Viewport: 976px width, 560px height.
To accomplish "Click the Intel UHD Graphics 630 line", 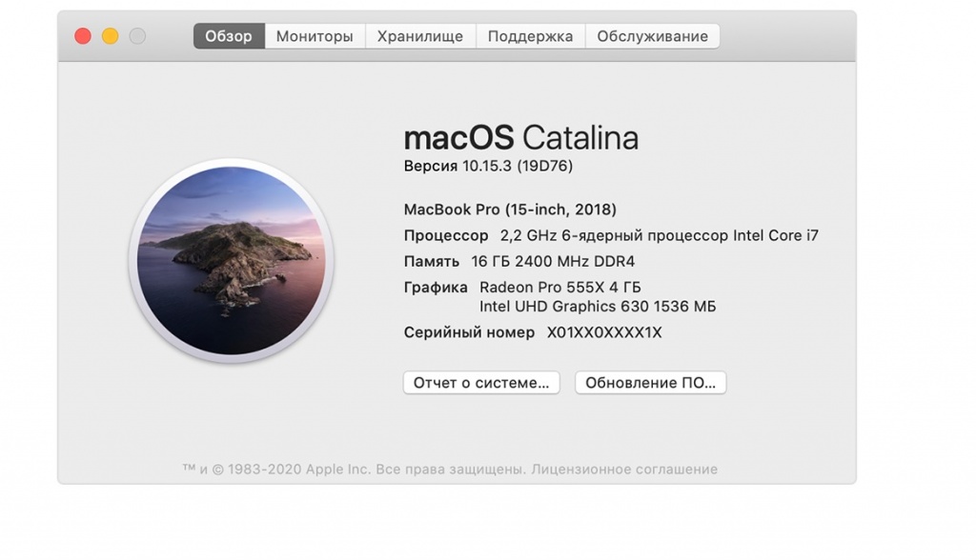I will (598, 307).
